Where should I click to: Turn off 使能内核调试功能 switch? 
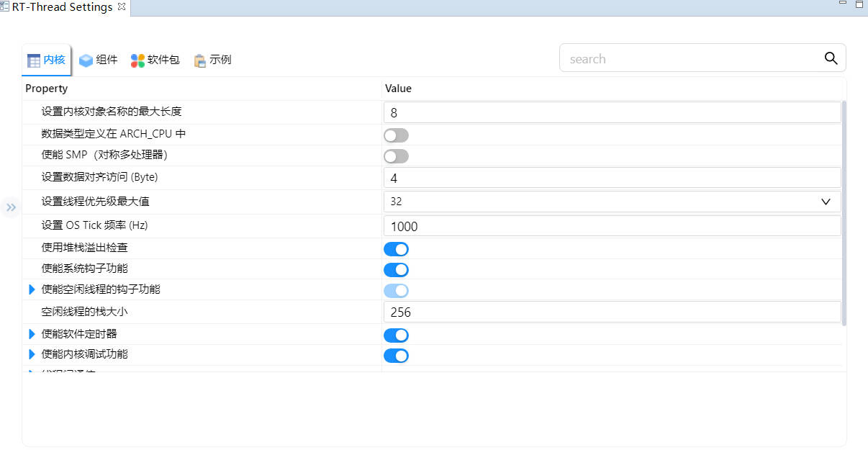pos(396,356)
